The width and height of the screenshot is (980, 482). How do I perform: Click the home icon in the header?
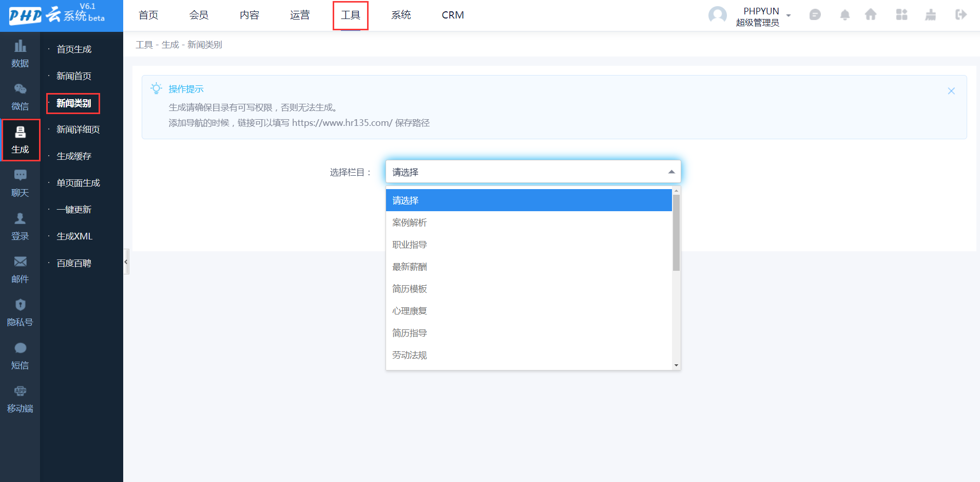(x=871, y=14)
